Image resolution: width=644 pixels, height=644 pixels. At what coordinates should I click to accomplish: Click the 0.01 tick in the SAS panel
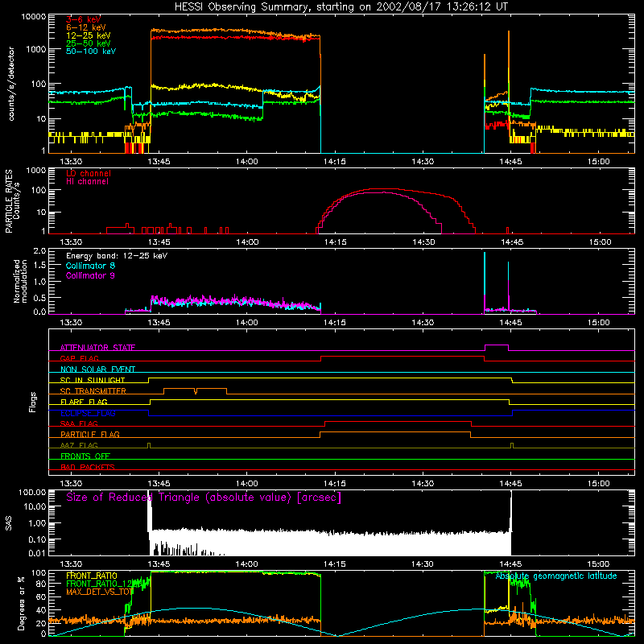coord(37,553)
